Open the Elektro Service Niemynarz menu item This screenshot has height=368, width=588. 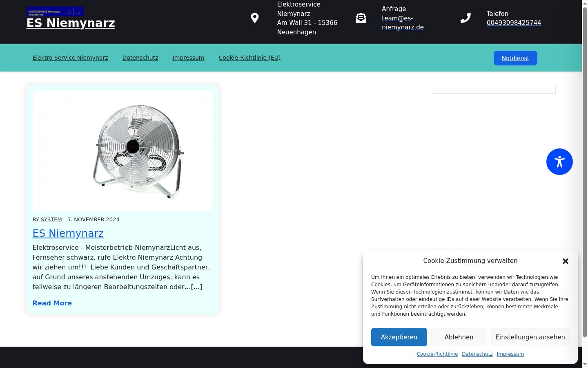point(70,58)
